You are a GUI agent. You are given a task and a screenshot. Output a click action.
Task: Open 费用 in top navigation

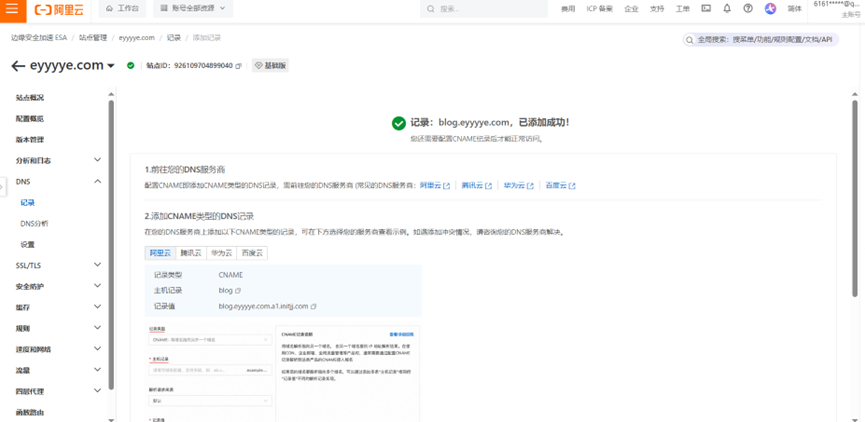568,9
